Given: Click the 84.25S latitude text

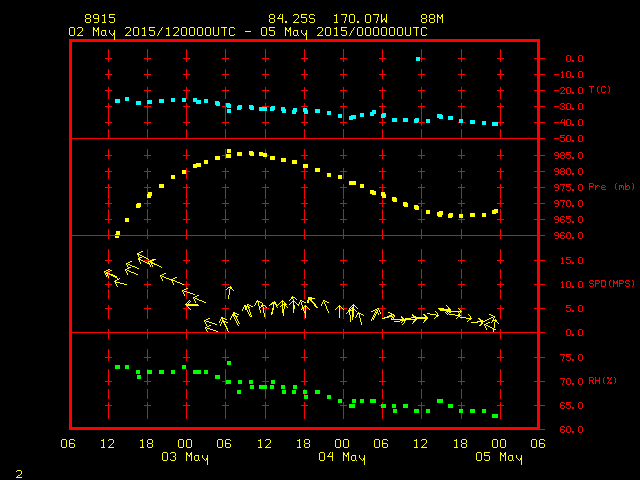Looking at the screenshot, I should pos(292,19).
